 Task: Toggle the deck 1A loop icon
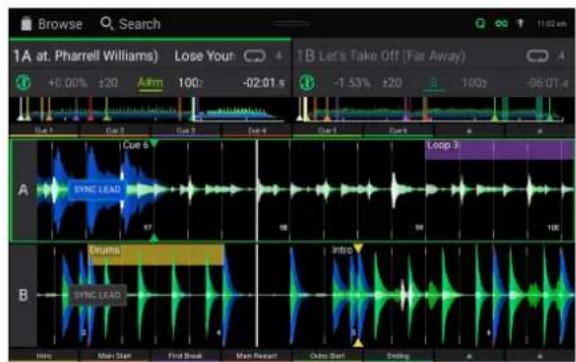click(x=255, y=56)
